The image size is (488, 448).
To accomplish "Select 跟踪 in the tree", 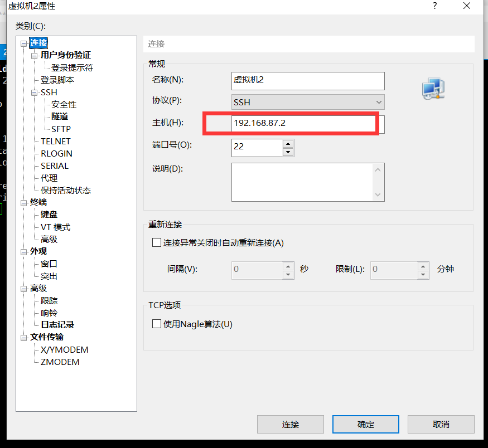I will point(49,301).
